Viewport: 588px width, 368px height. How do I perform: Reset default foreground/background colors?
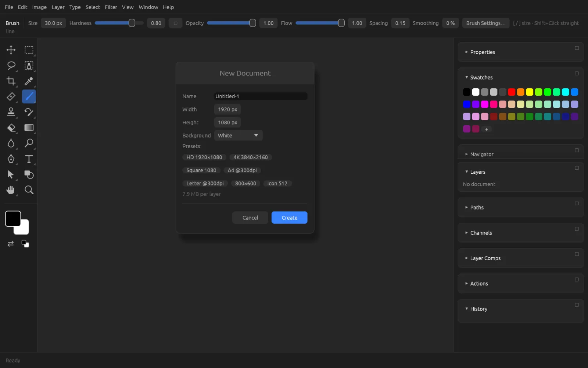tap(25, 244)
